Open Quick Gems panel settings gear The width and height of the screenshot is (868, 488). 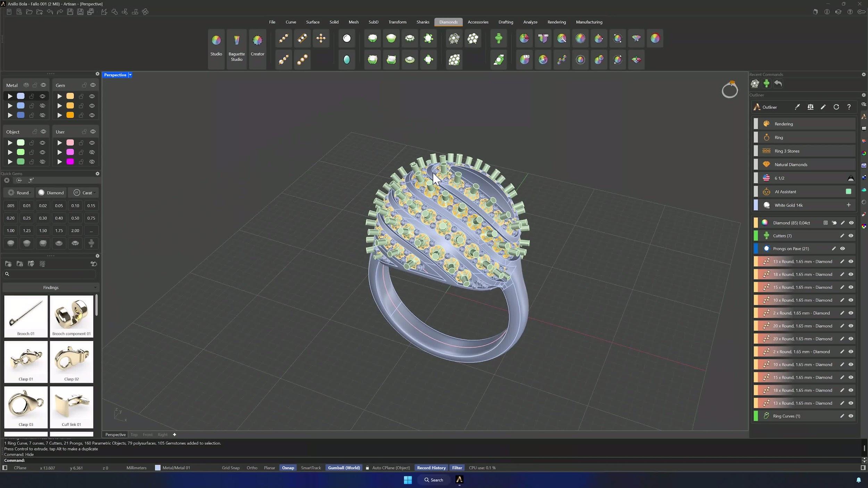[98, 174]
